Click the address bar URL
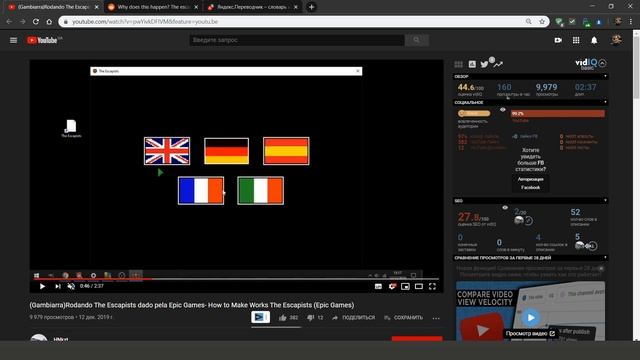The image size is (640, 360). (145, 22)
